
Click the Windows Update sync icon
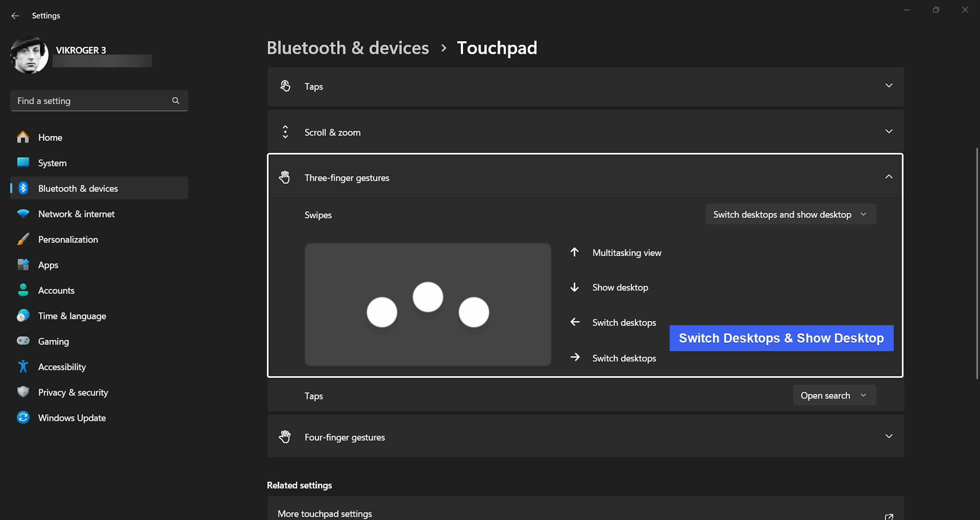coord(23,417)
